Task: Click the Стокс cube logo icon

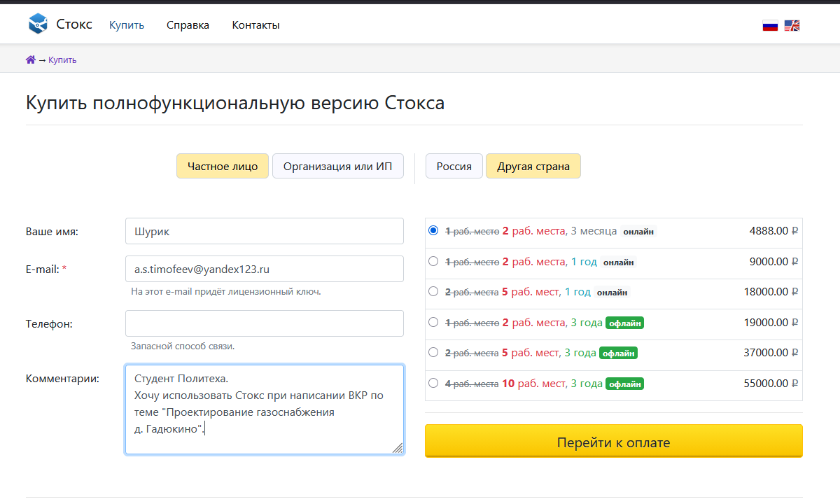Action: click(x=38, y=24)
